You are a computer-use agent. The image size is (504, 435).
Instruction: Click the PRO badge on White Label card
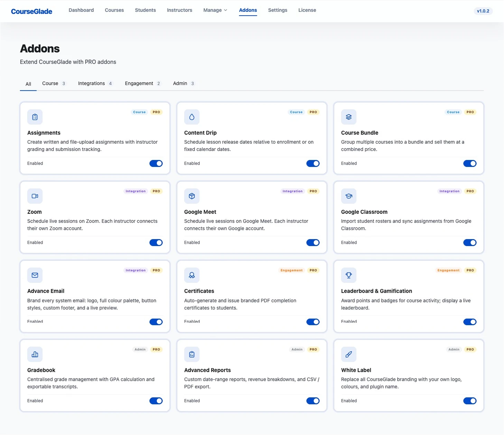(470, 349)
